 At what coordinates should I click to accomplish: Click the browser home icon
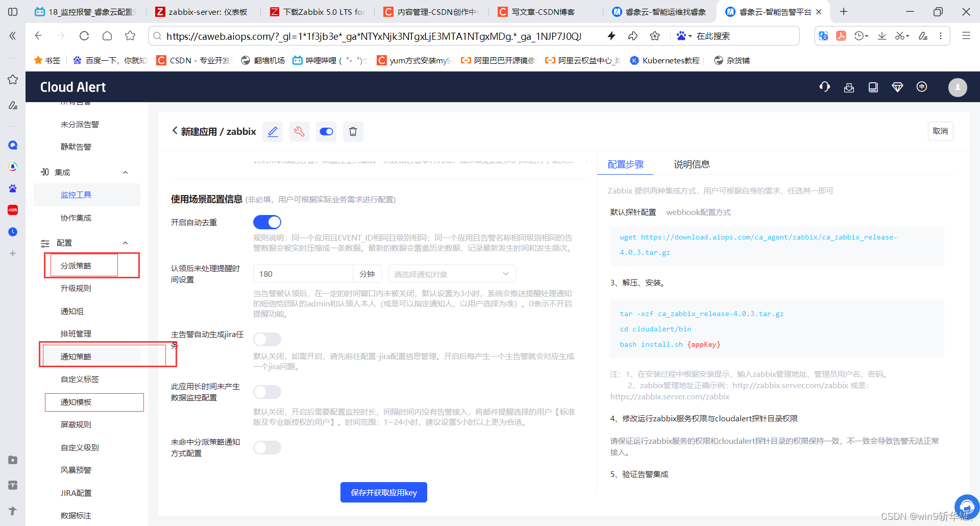coord(107,36)
